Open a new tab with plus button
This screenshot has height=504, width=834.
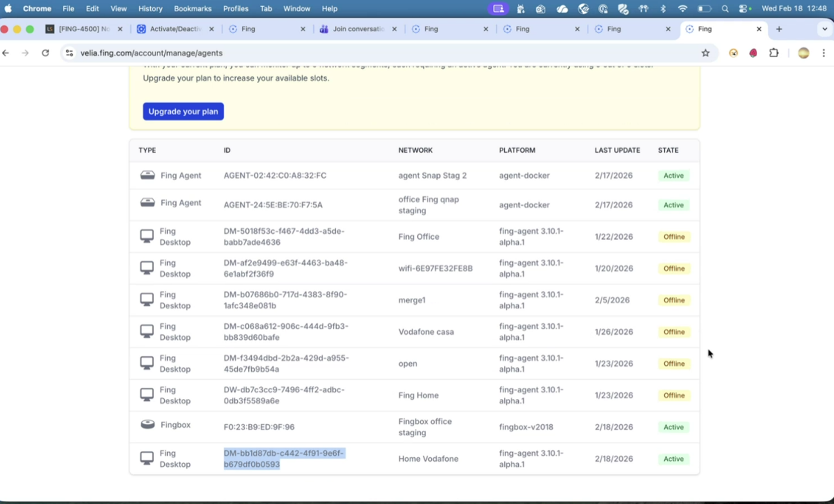point(779,29)
